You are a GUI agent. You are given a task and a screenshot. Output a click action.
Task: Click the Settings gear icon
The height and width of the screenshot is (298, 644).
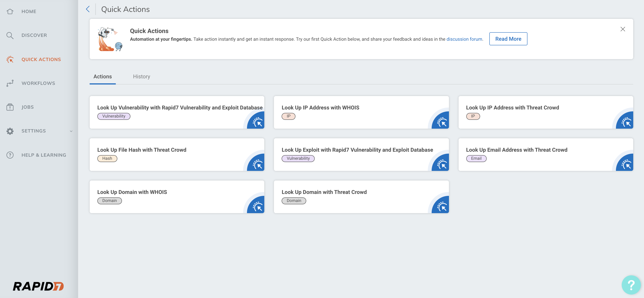point(10,131)
